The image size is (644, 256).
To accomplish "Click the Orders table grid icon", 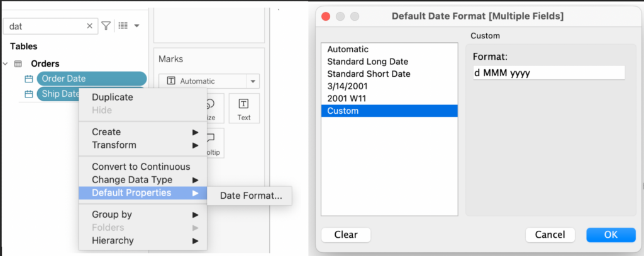I will [x=18, y=64].
